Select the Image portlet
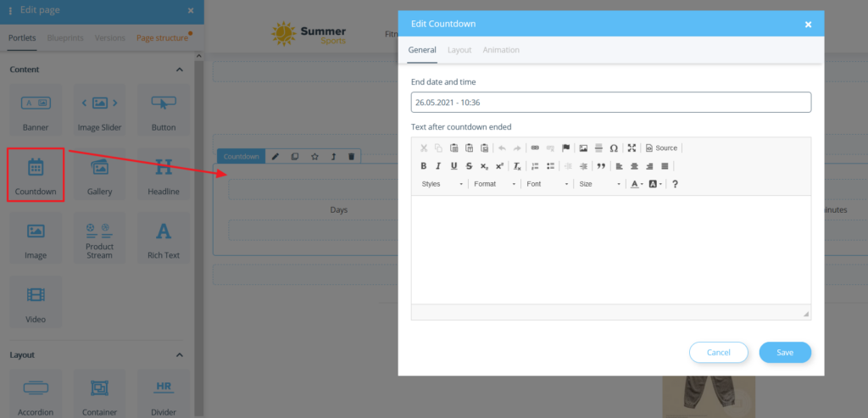 [x=36, y=238]
